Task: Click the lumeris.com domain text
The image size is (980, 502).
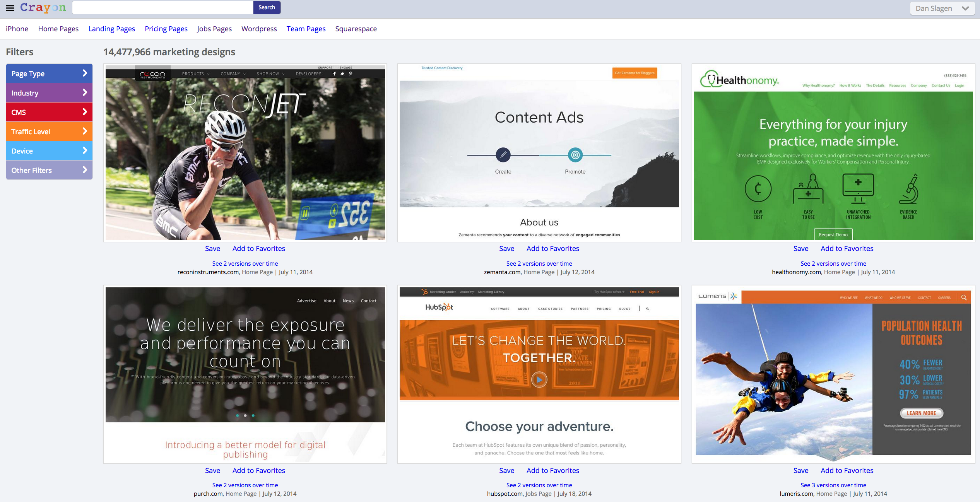Action: (796, 493)
